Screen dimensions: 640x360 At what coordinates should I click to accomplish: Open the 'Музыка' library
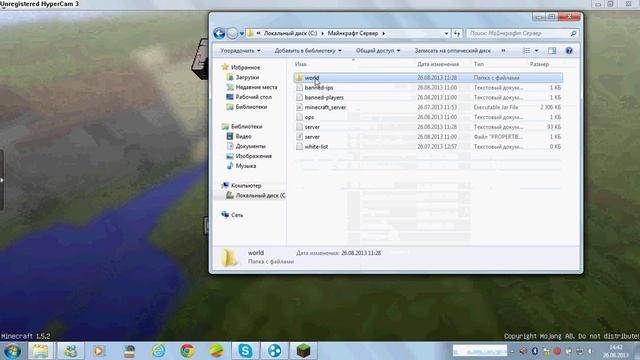pos(245,166)
